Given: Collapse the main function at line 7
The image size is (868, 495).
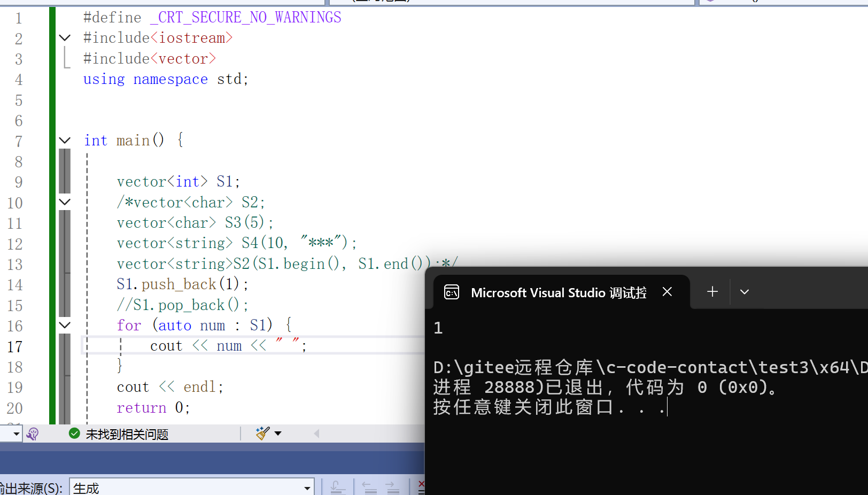Looking at the screenshot, I should pos(65,141).
